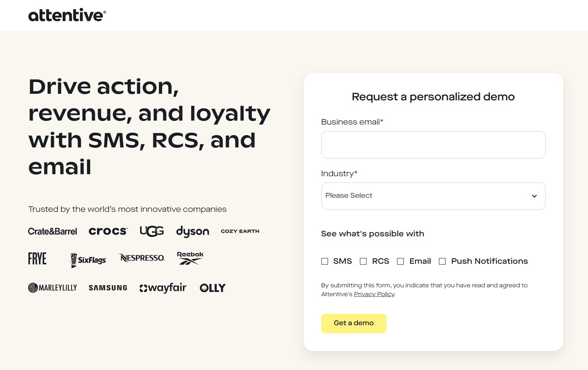
Task: Check the RCS option
Action: pyautogui.click(x=363, y=261)
